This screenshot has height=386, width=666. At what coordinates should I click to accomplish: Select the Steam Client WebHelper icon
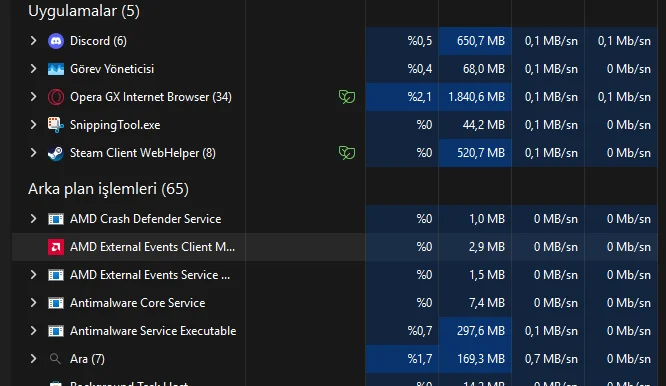(x=56, y=153)
